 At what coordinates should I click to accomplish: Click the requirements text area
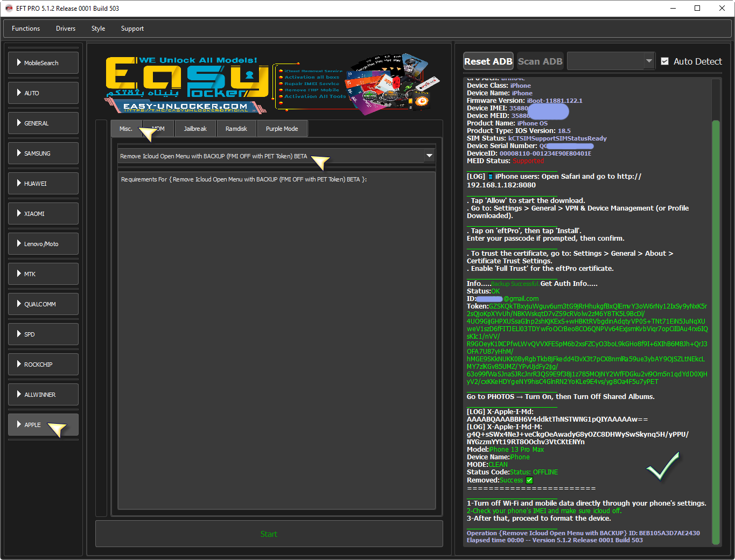(276, 340)
